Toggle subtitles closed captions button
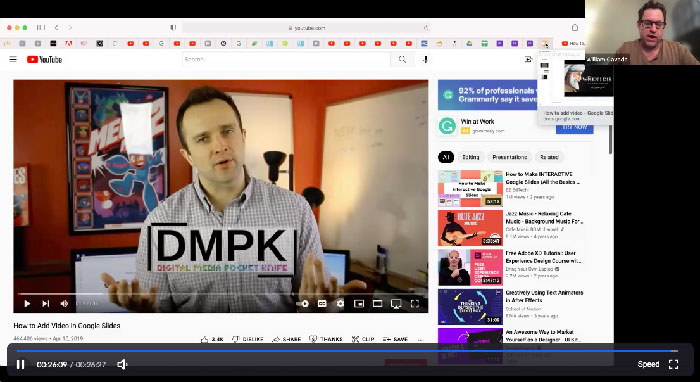This screenshot has width=700, height=382. pos(322,303)
